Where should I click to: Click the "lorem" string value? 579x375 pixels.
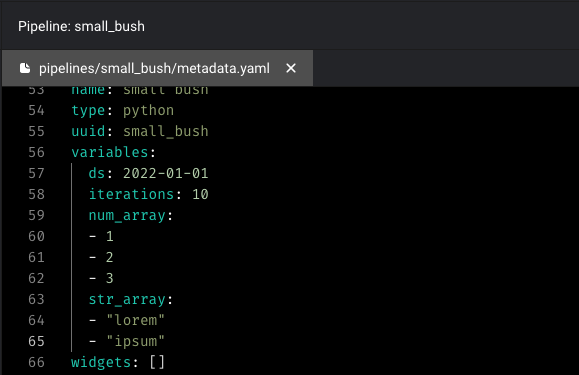[x=136, y=320]
